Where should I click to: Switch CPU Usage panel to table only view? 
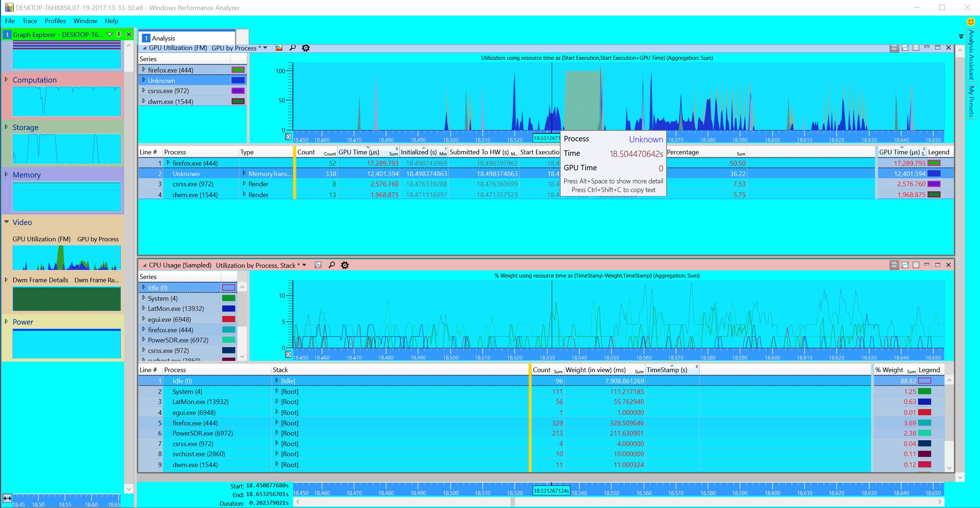916,265
